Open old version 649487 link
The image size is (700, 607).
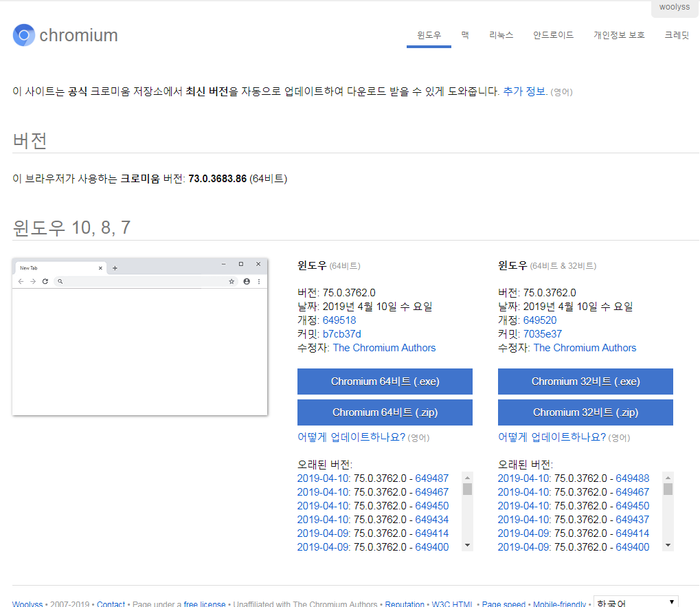[x=431, y=478]
